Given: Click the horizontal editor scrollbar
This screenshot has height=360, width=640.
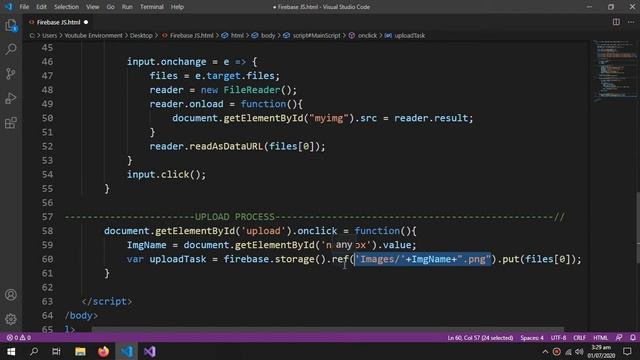Looking at the screenshot, I should pyautogui.click(x=327, y=329).
